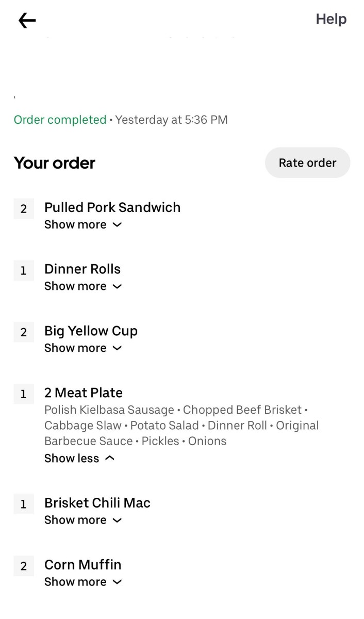Click the Your order heading
This screenshot has width=364, height=619.
point(55,163)
